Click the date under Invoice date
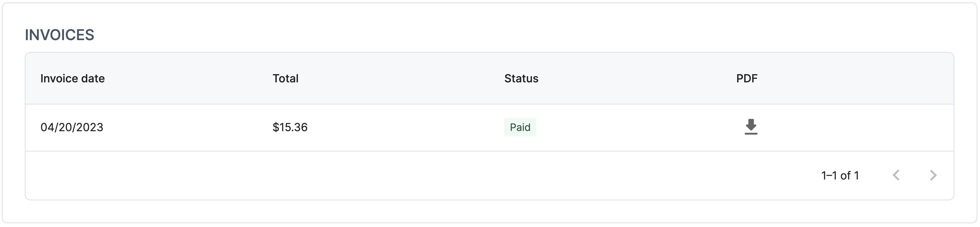The image size is (980, 227). coord(72,127)
